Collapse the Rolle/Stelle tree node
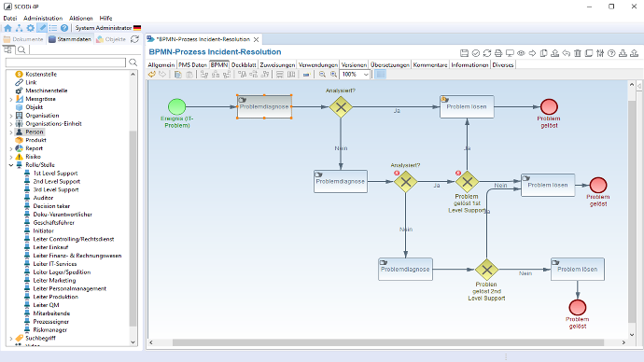The height and width of the screenshot is (362, 644). (x=11, y=165)
